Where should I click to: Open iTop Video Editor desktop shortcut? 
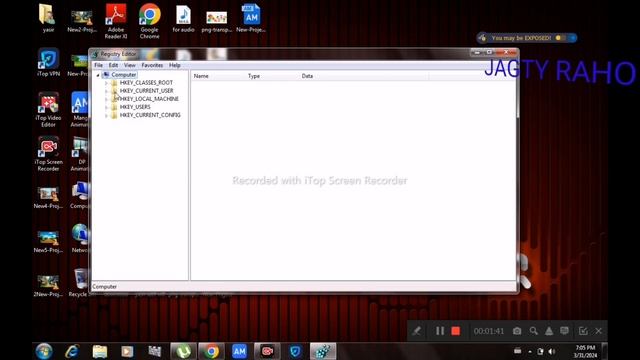click(48, 109)
